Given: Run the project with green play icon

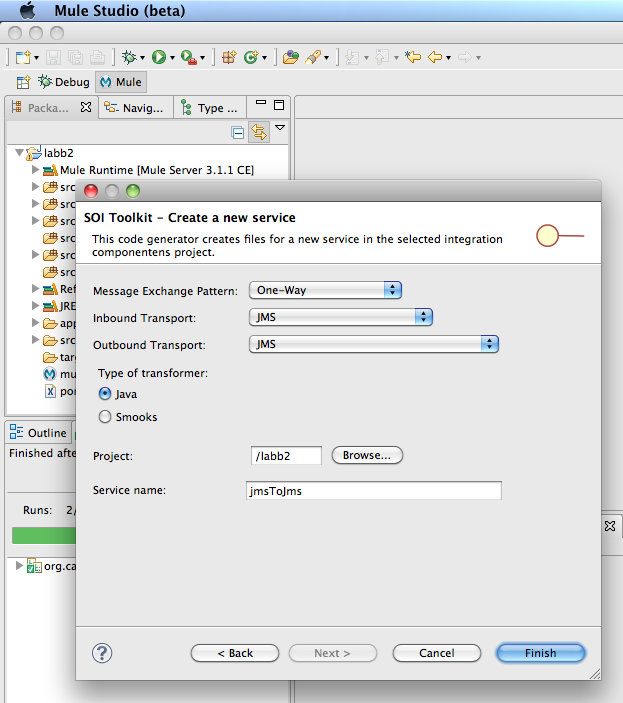Looking at the screenshot, I should [159, 57].
